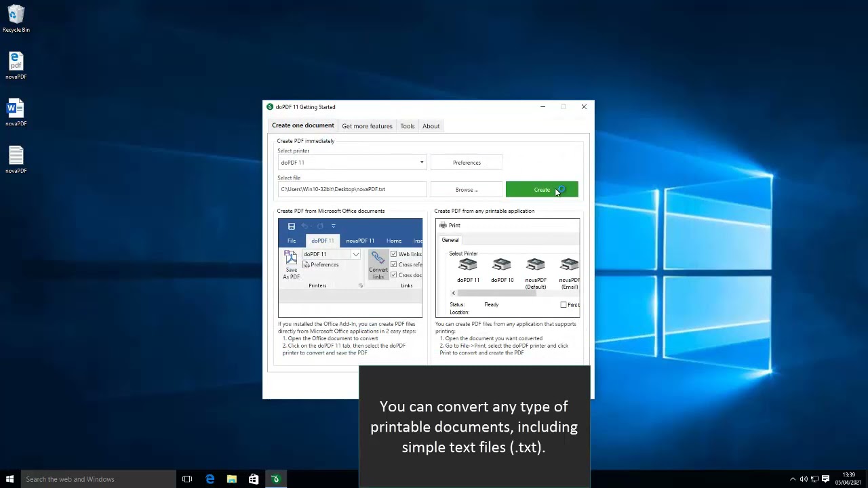Open the Tools tab

pos(408,126)
